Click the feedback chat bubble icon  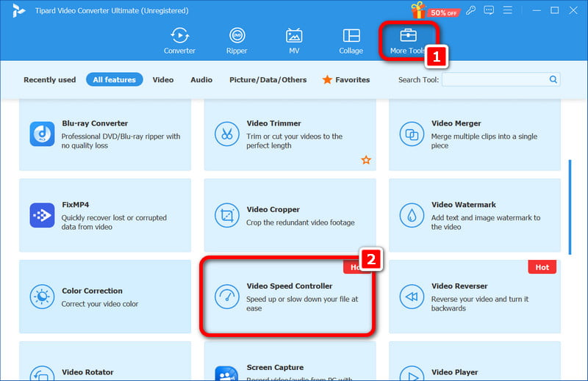point(489,10)
